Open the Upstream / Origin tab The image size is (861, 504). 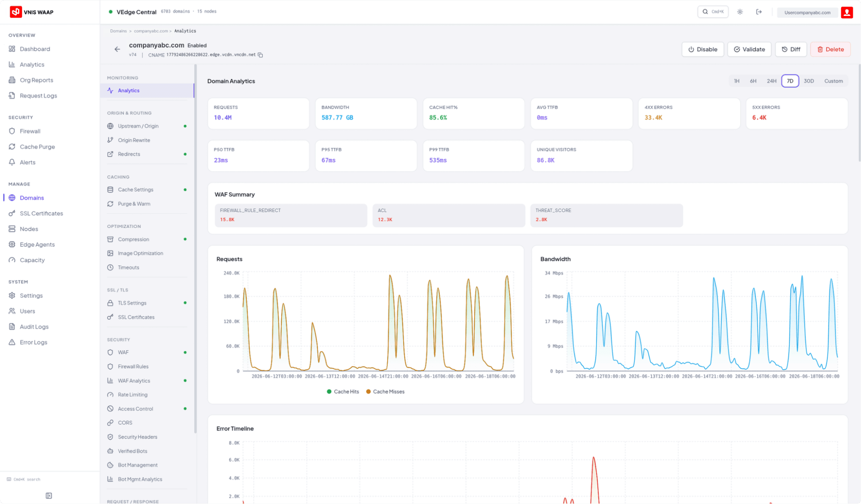(138, 126)
